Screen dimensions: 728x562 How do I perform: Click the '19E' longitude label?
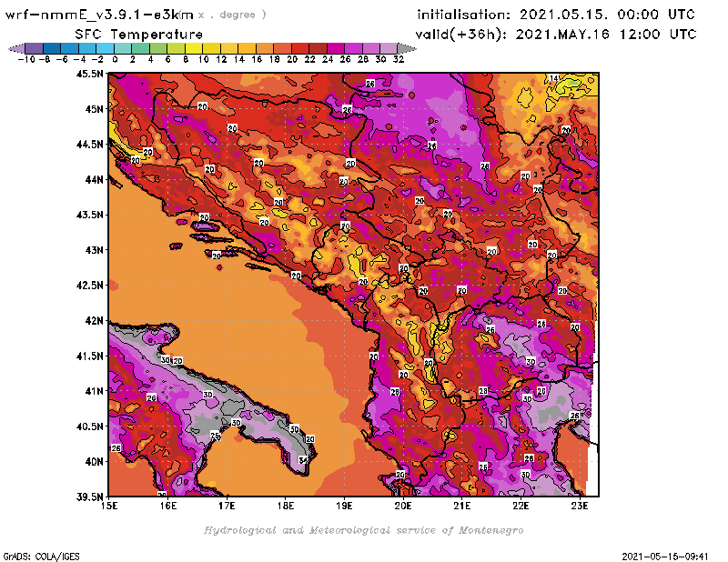345,506
